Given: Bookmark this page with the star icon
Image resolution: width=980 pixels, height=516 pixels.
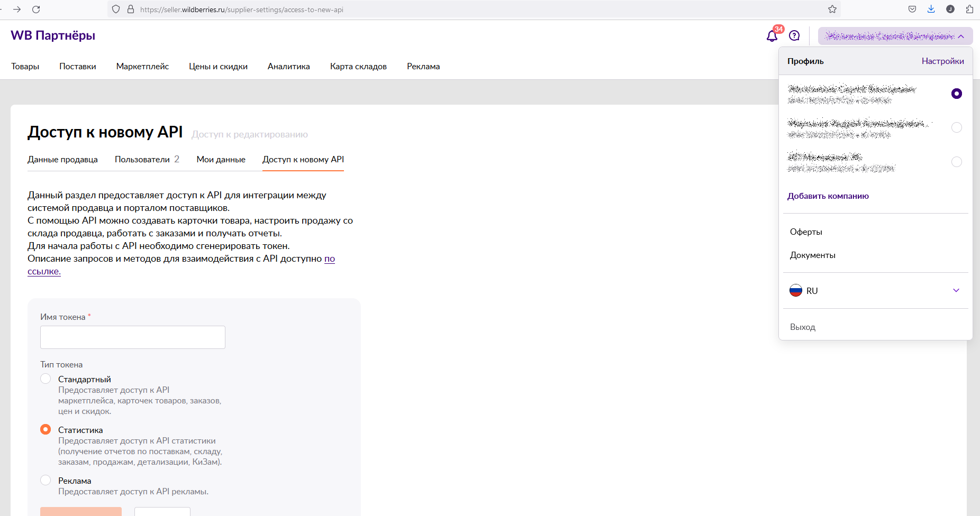Looking at the screenshot, I should tap(832, 10).
